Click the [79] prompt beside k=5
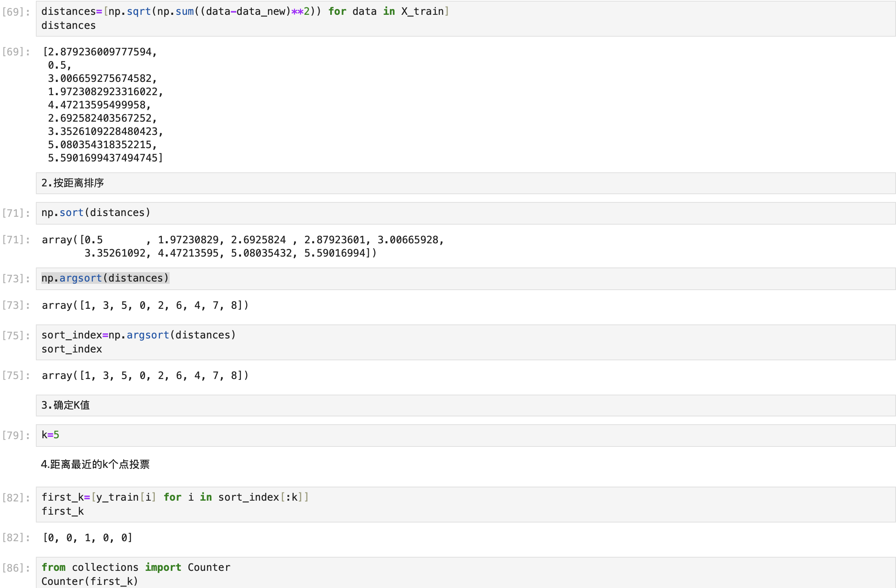Screen dimensions: 896x588 click(16, 436)
